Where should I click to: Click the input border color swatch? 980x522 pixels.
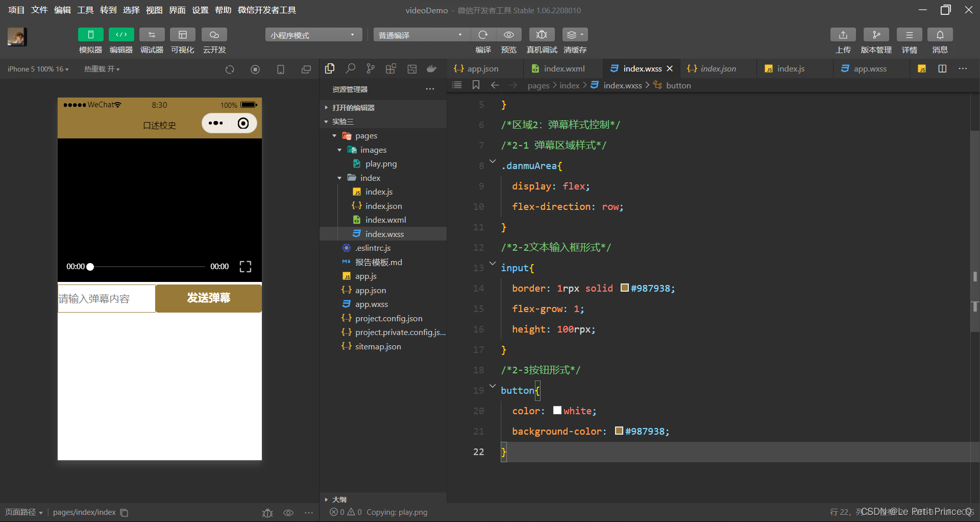(x=624, y=288)
